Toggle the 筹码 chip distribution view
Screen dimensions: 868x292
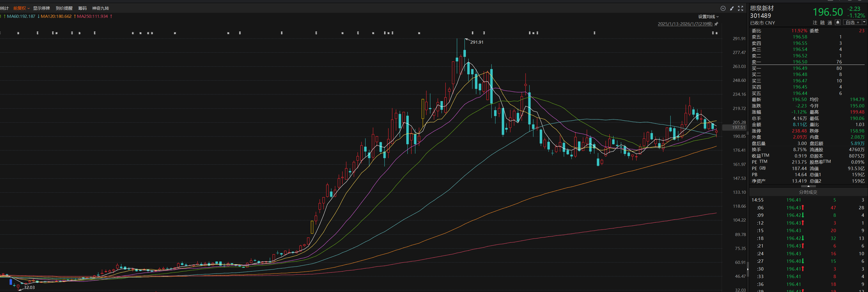click(x=82, y=8)
